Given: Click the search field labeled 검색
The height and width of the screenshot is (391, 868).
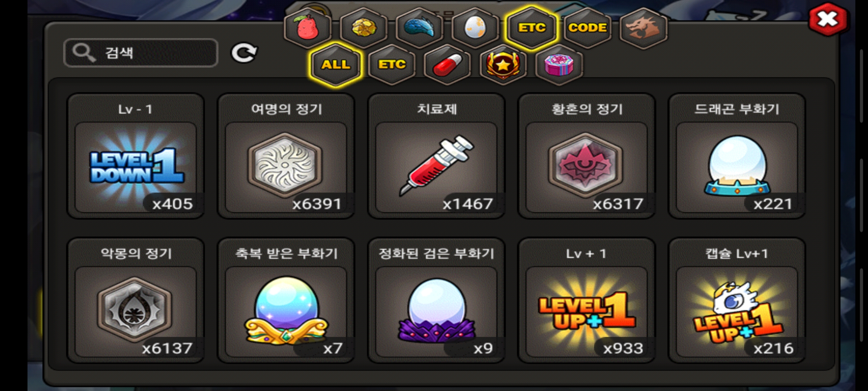Looking at the screenshot, I should pos(141,53).
